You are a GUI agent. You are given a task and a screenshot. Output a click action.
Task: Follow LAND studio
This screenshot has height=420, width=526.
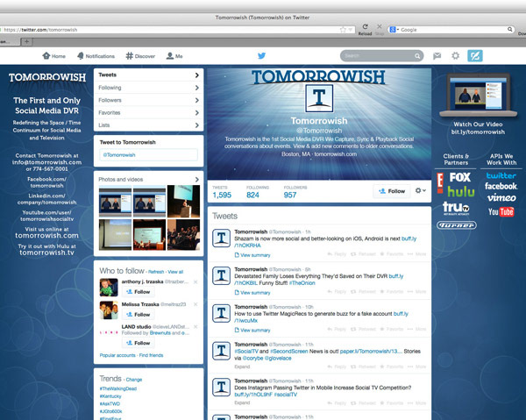[139, 343]
